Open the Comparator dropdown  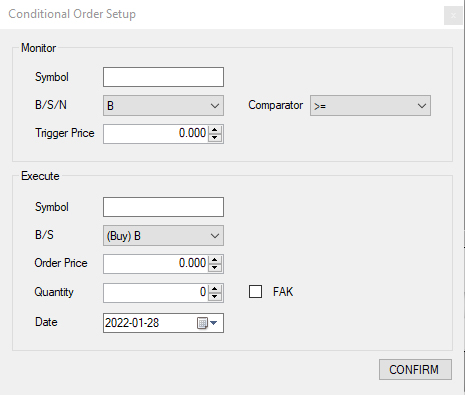coord(370,106)
